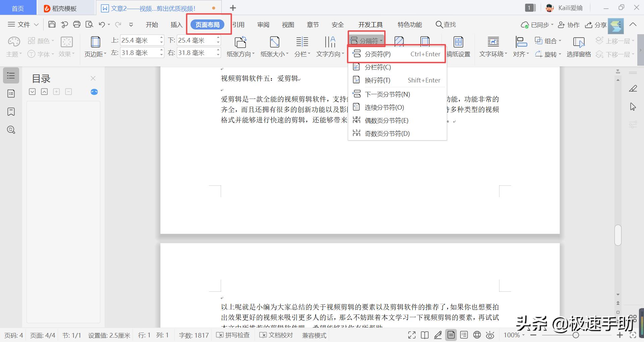
Task: Expand the 分隔符 breaks dropdown
Action: [x=367, y=40]
